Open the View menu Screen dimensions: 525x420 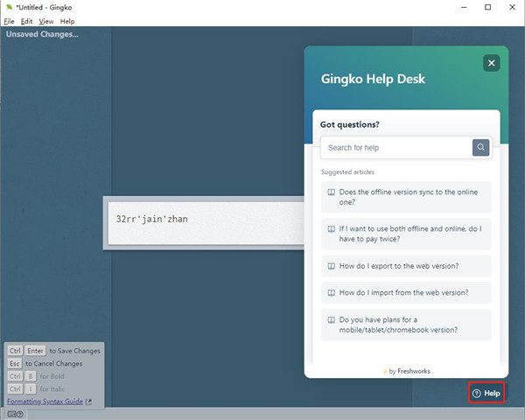click(x=45, y=21)
